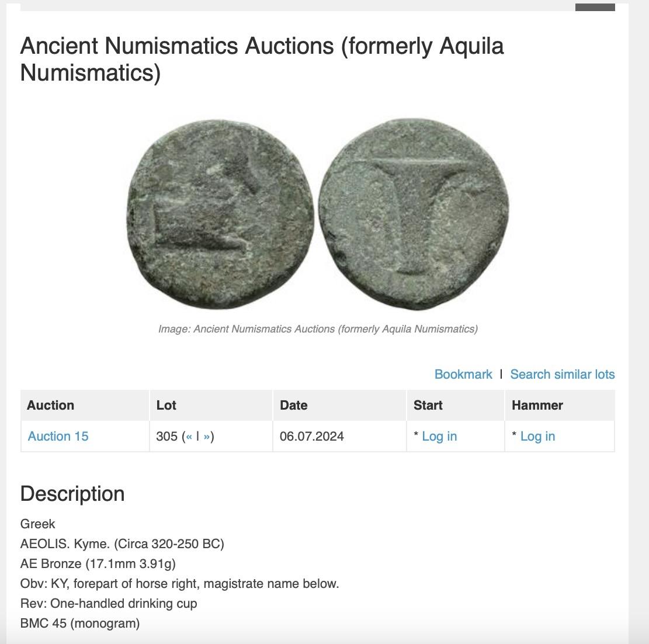Click the lot overview separator between arrows

[198, 436]
